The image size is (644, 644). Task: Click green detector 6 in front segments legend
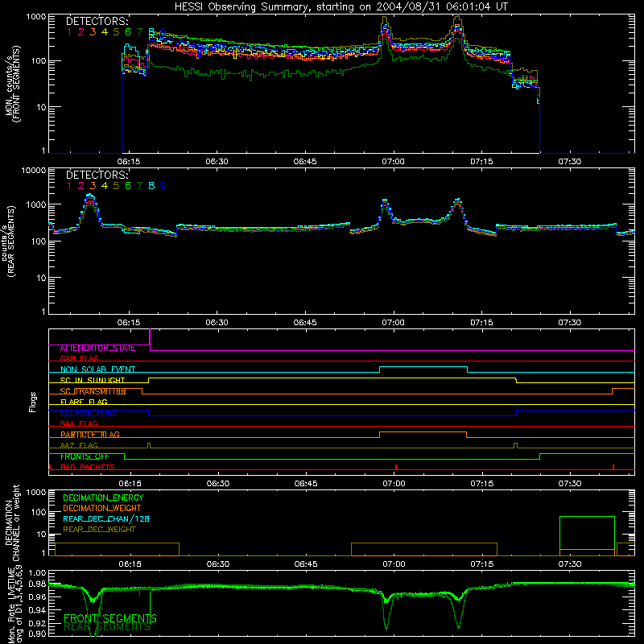tap(128, 32)
